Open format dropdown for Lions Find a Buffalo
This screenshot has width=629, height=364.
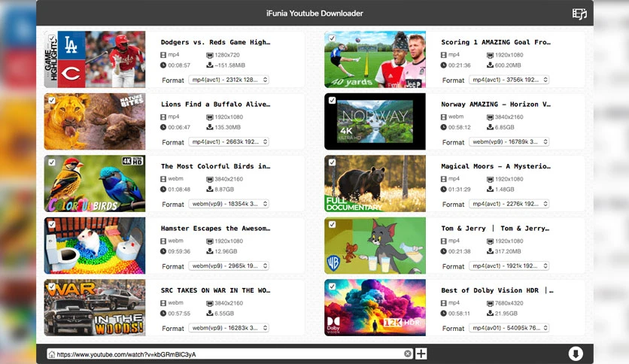pyautogui.click(x=229, y=142)
